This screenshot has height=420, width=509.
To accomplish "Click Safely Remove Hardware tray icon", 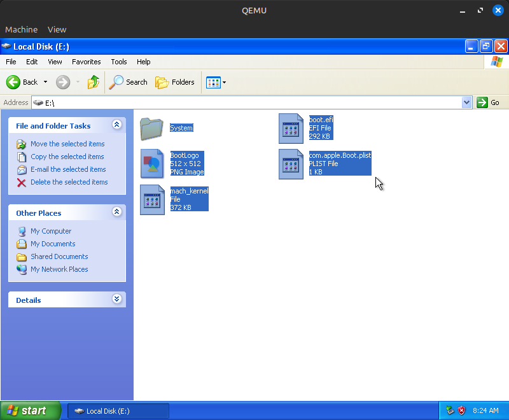I will (x=450, y=410).
